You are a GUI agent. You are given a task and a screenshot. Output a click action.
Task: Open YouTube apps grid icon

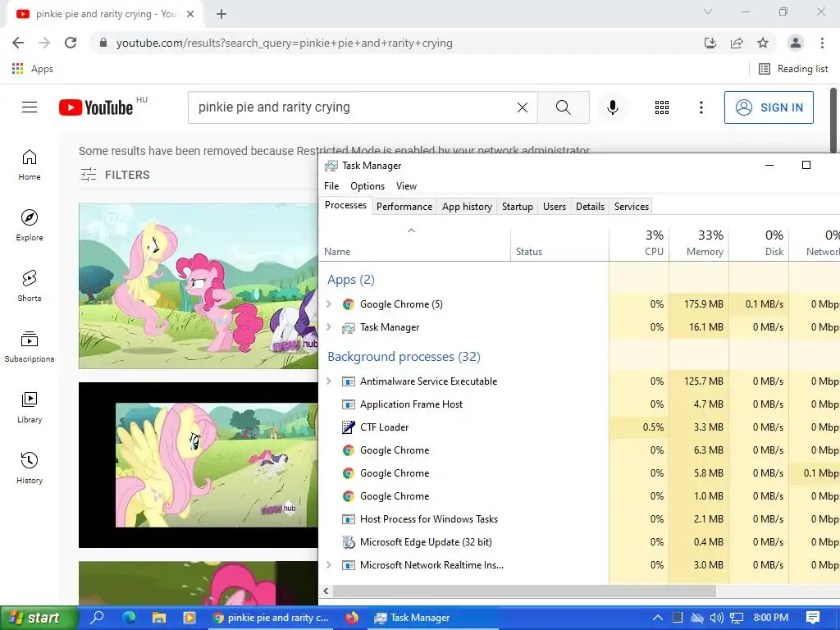[x=662, y=107]
